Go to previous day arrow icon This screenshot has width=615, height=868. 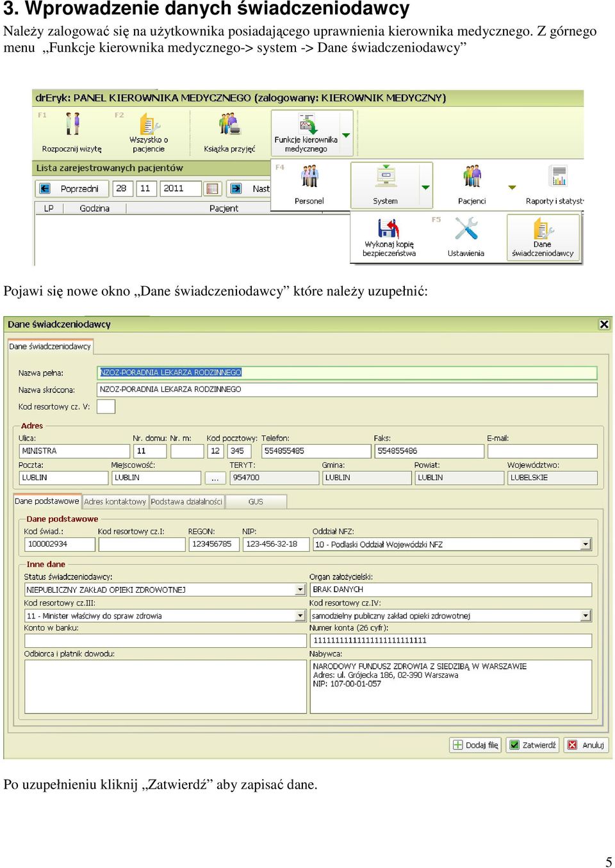(45, 188)
